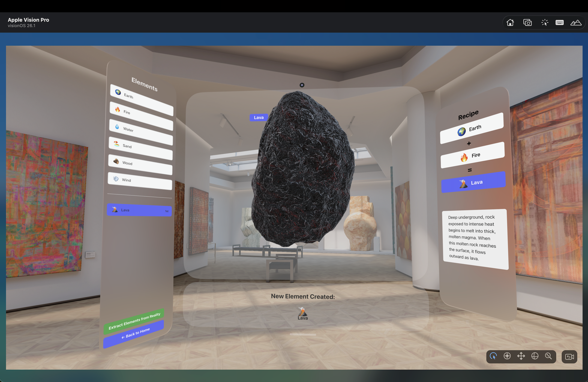Click the reset camera view button

569,357
